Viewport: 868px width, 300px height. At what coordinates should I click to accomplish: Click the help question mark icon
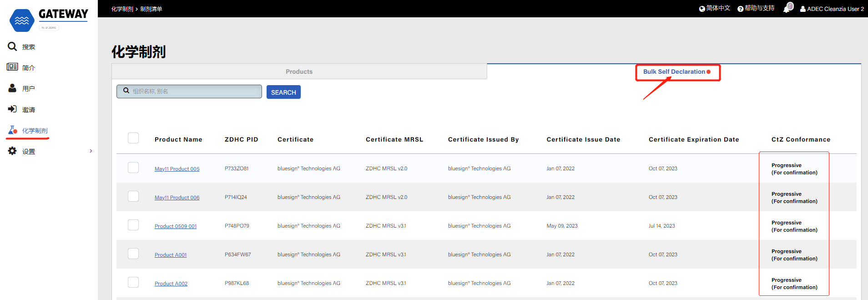(741, 9)
